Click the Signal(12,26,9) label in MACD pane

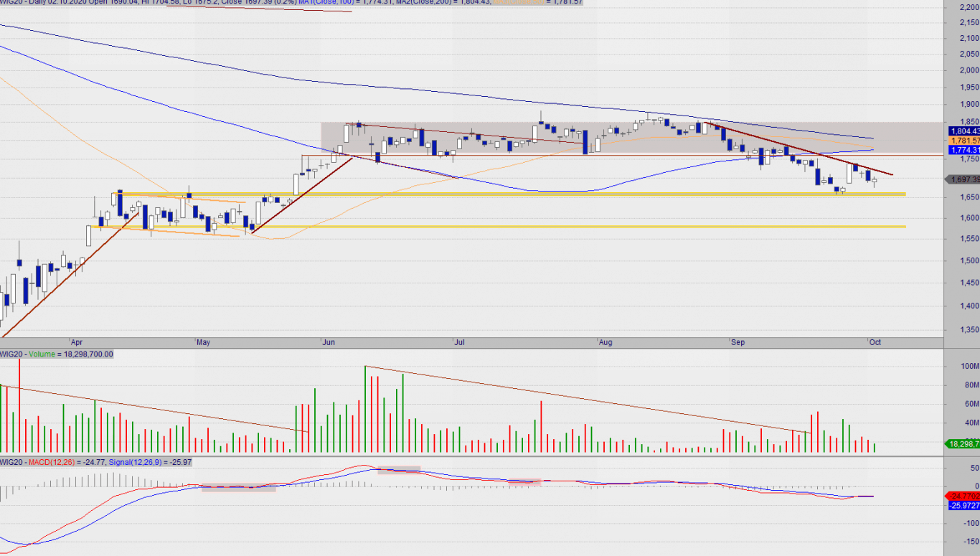(x=133, y=463)
